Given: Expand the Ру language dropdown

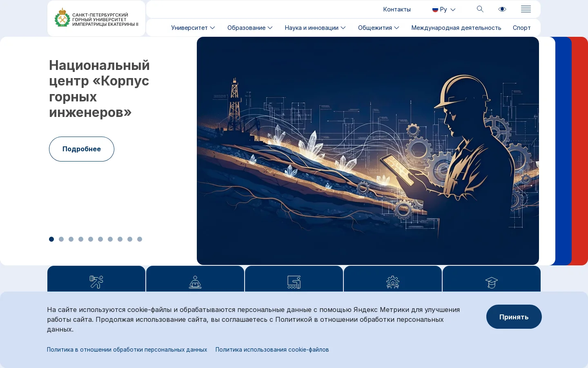Looking at the screenshot, I should click(x=444, y=9).
